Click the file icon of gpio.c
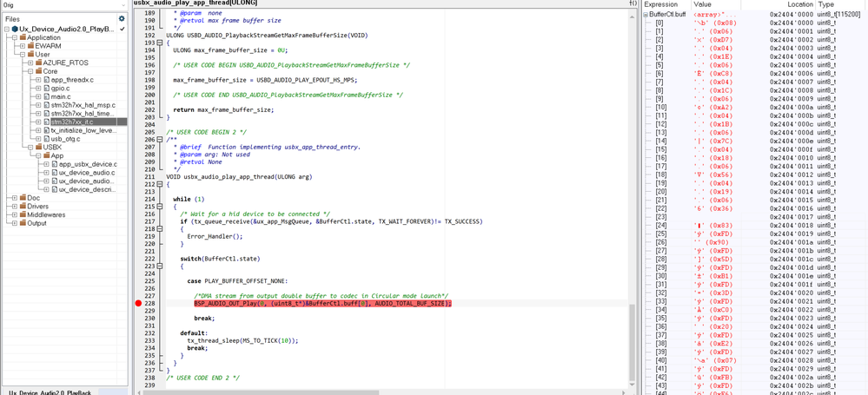Screen dimensions: 868x395 (x=47, y=88)
